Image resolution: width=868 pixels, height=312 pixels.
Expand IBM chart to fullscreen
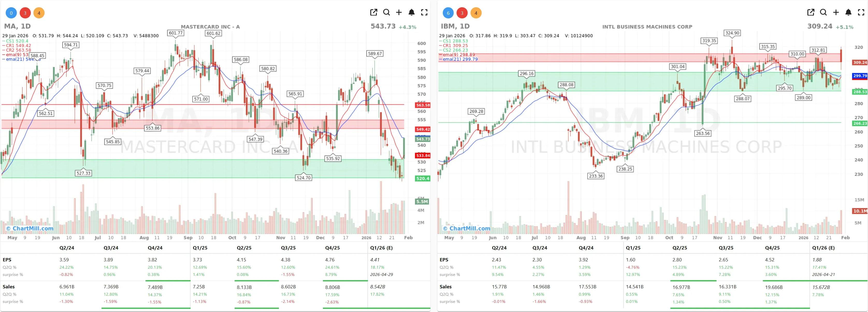point(861,12)
